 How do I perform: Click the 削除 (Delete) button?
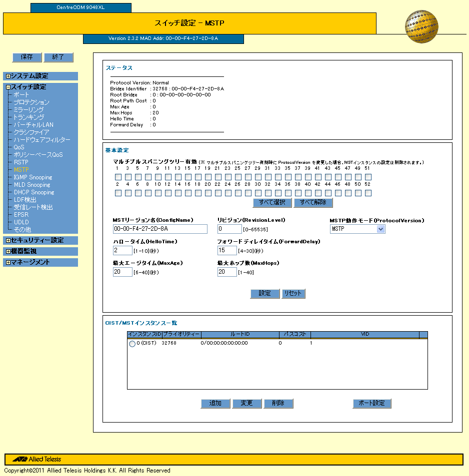[278, 404]
